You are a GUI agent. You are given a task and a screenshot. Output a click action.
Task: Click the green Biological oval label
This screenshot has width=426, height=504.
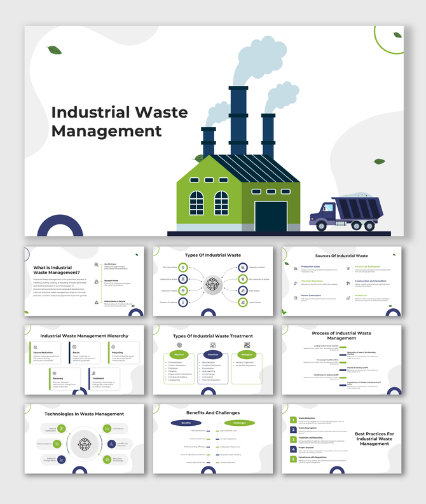(x=247, y=355)
